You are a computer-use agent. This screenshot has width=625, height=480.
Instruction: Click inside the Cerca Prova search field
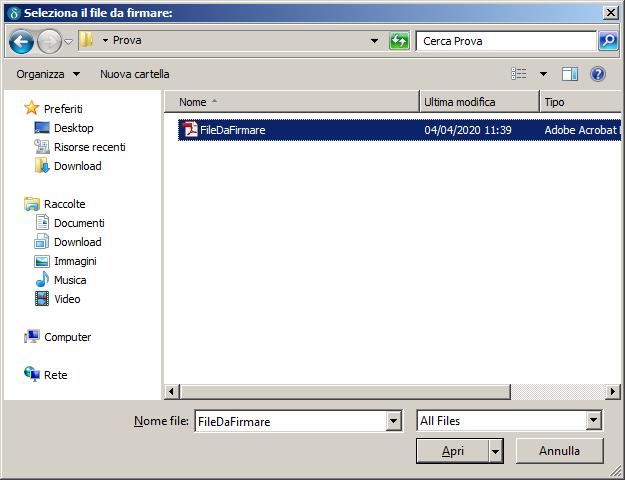pyautogui.click(x=505, y=41)
